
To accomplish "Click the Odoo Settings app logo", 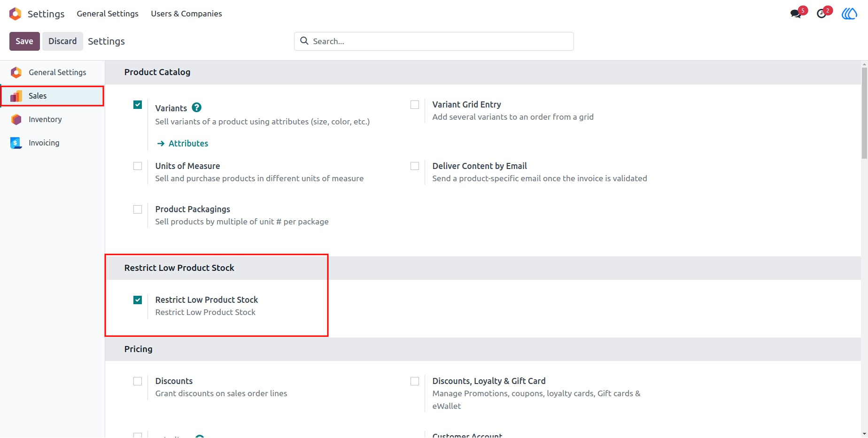I will pyautogui.click(x=15, y=14).
